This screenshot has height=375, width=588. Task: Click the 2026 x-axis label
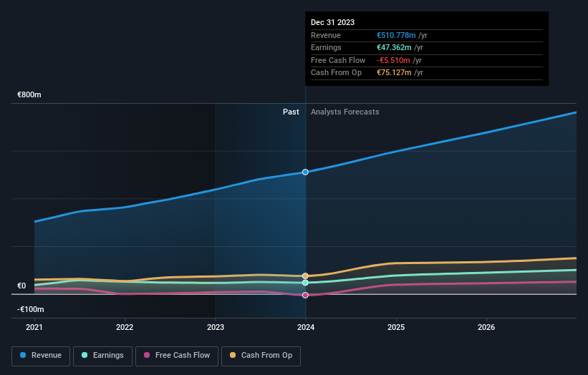[x=486, y=328]
